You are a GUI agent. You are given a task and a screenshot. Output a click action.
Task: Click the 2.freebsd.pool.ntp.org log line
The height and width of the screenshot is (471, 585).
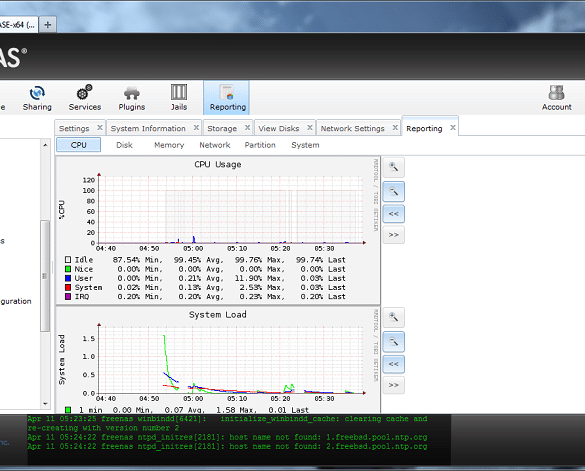tap(227, 446)
